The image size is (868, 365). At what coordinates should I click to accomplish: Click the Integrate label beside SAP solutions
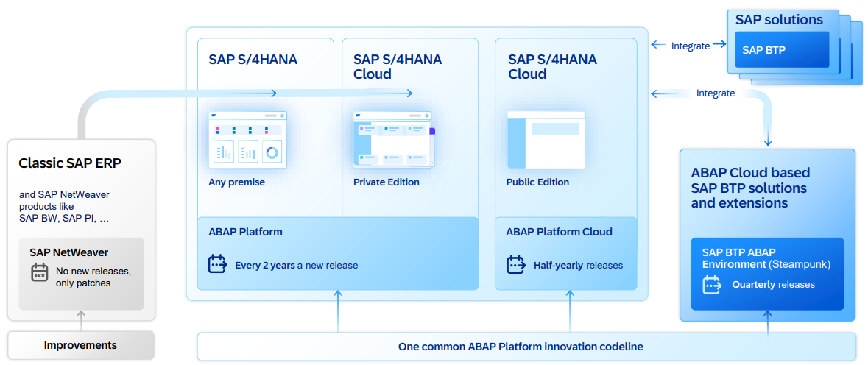(x=691, y=46)
